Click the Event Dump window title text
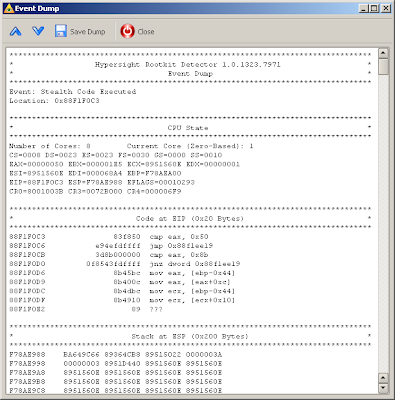The height and width of the screenshot is (400, 395). (37, 9)
